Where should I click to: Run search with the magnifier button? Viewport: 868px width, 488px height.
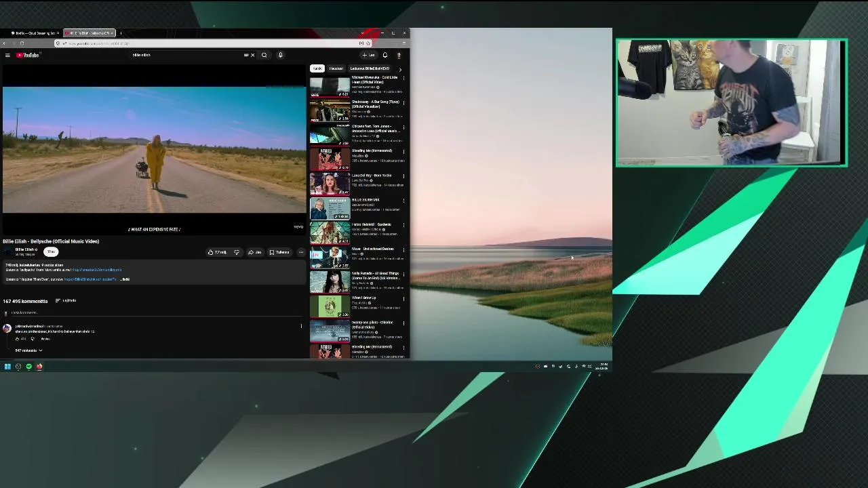pyautogui.click(x=264, y=55)
